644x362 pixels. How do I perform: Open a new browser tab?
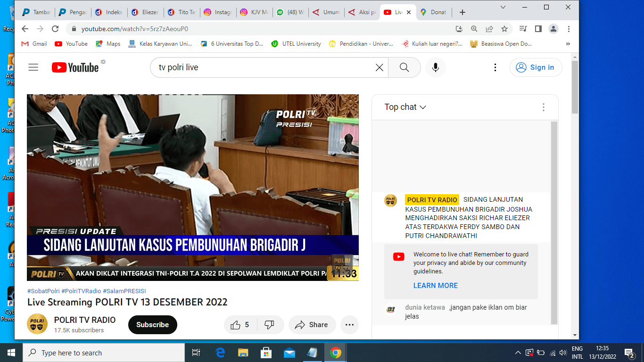[462, 12]
